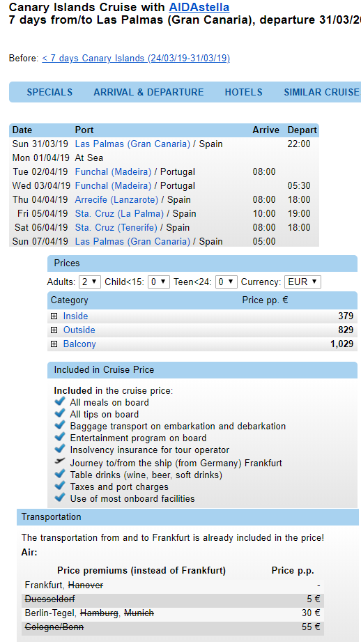Click the checkmark beside Taxes and port charges
Viewport: 361px width, 644px height.
click(60, 486)
